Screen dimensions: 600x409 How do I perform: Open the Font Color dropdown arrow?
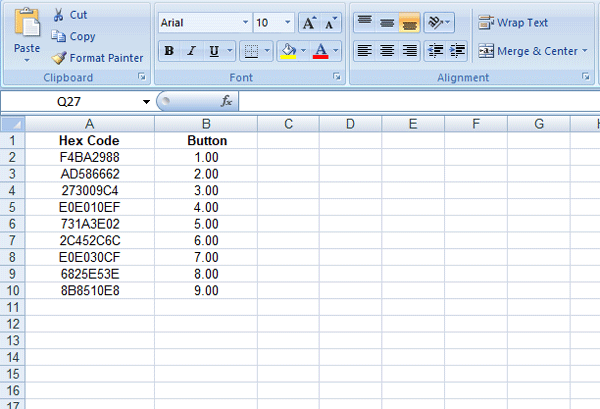(x=336, y=51)
